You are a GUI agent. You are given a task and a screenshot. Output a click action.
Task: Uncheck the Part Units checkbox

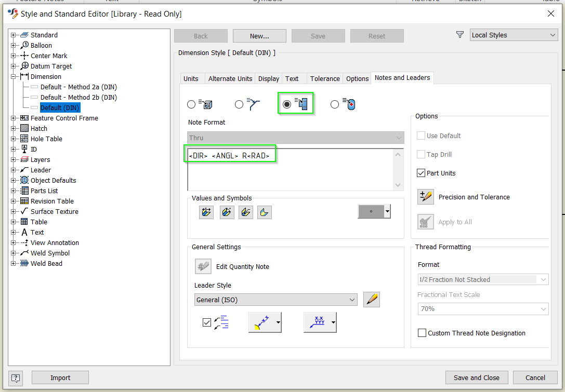point(421,173)
